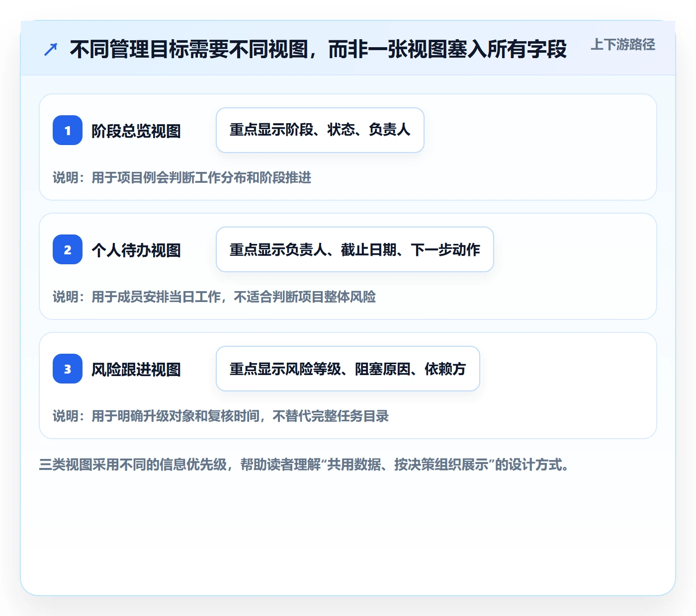The width and height of the screenshot is (696, 616).
Task: Click the summary line starting with 三类视图采用不同的信息优先级
Action: pyautogui.click(x=304, y=465)
